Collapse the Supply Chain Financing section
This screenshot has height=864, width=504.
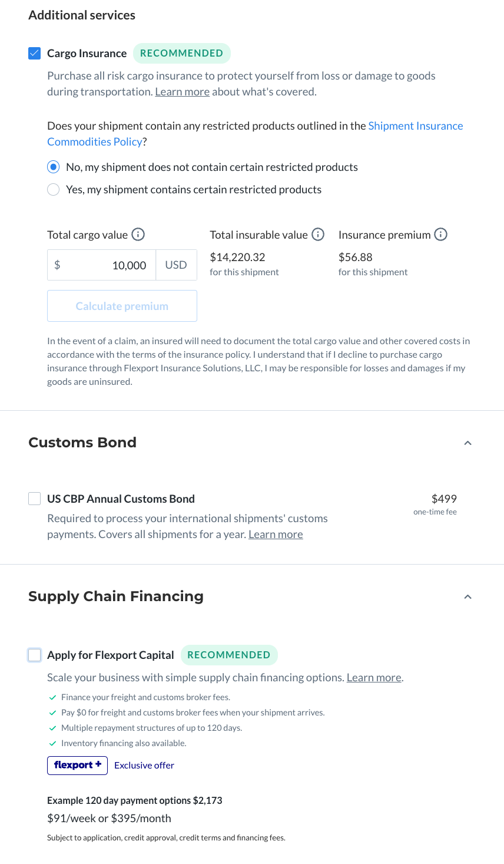click(467, 597)
